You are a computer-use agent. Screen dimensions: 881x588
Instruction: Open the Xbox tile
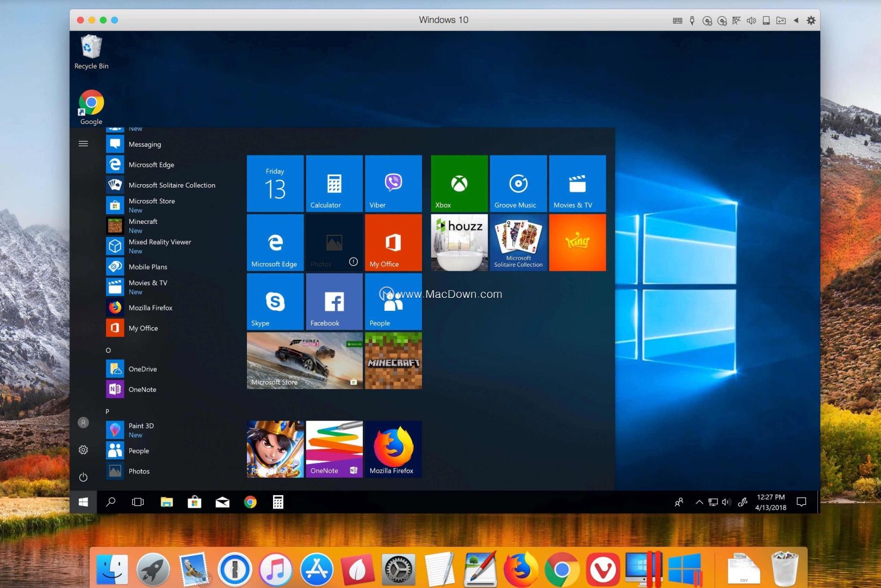[459, 183]
